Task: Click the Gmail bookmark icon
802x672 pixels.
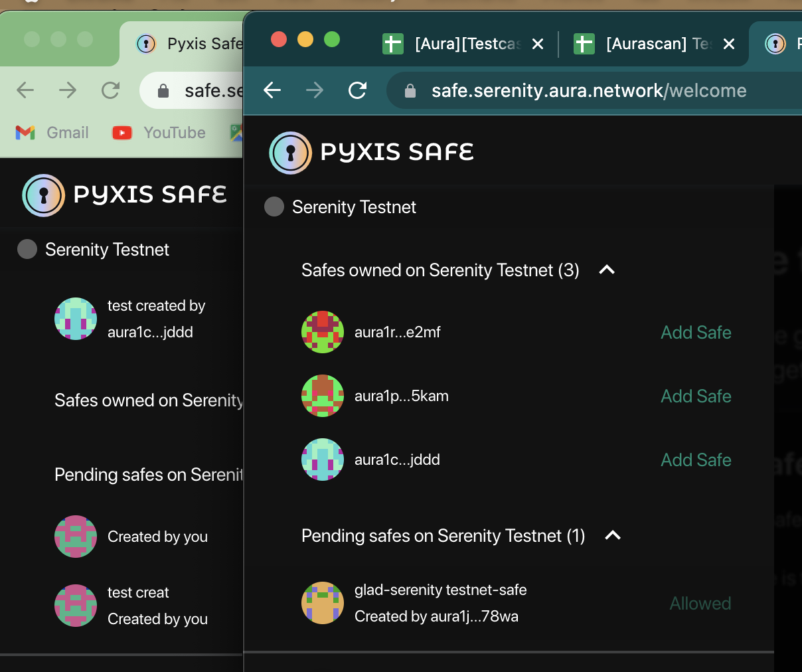Action: click(25, 132)
